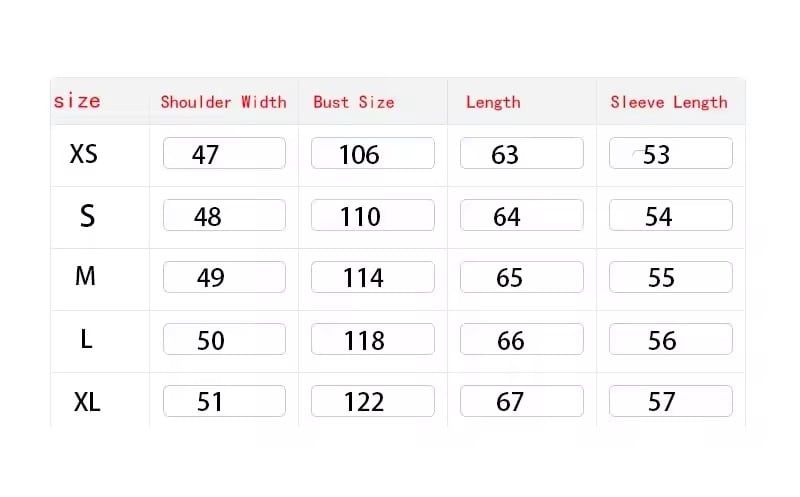
Task: Select the M Shoulder Width field with 49
Action: [x=224, y=278]
